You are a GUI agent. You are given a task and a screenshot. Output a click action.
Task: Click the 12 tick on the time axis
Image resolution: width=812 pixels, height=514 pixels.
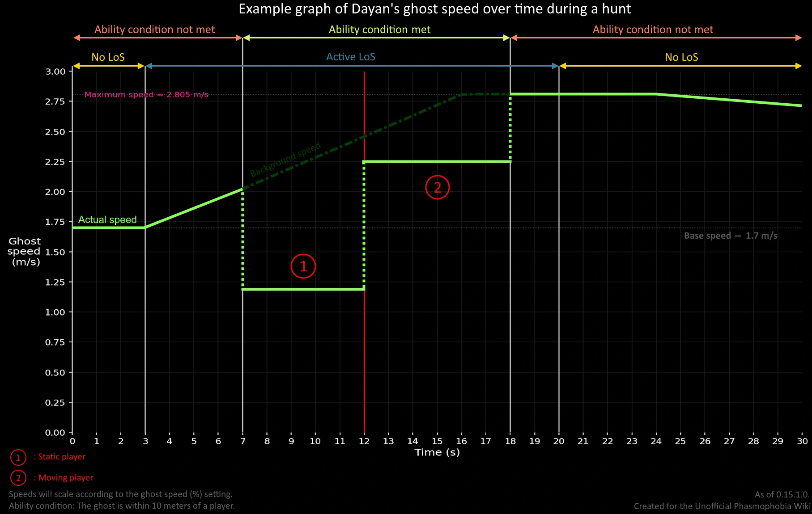364,441
